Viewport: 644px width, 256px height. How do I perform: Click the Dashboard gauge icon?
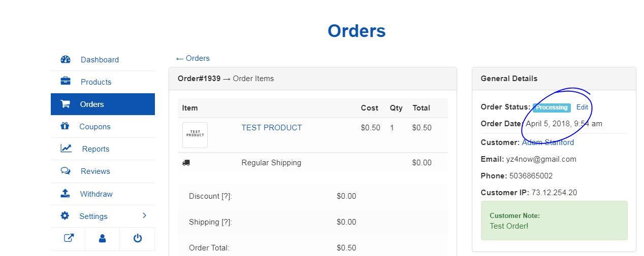coord(66,59)
